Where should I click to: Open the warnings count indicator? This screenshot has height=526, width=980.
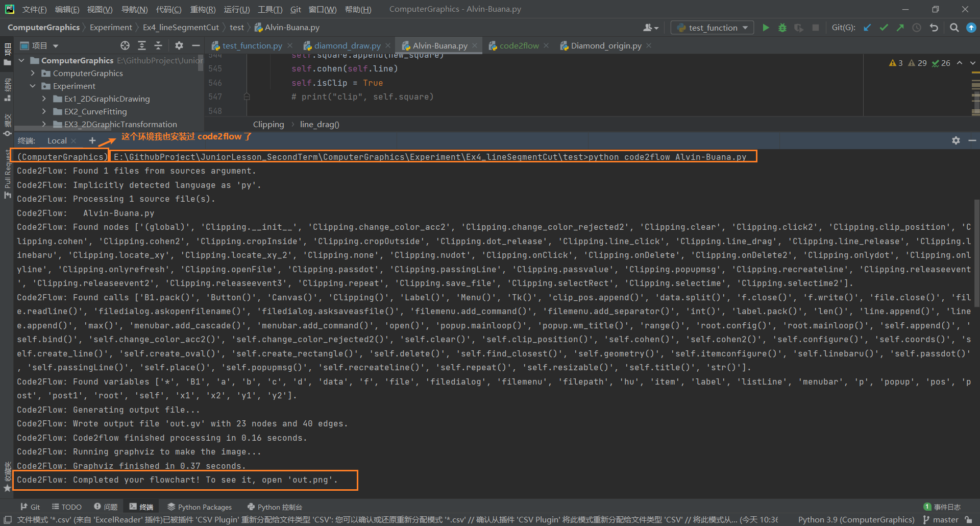[896, 63]
